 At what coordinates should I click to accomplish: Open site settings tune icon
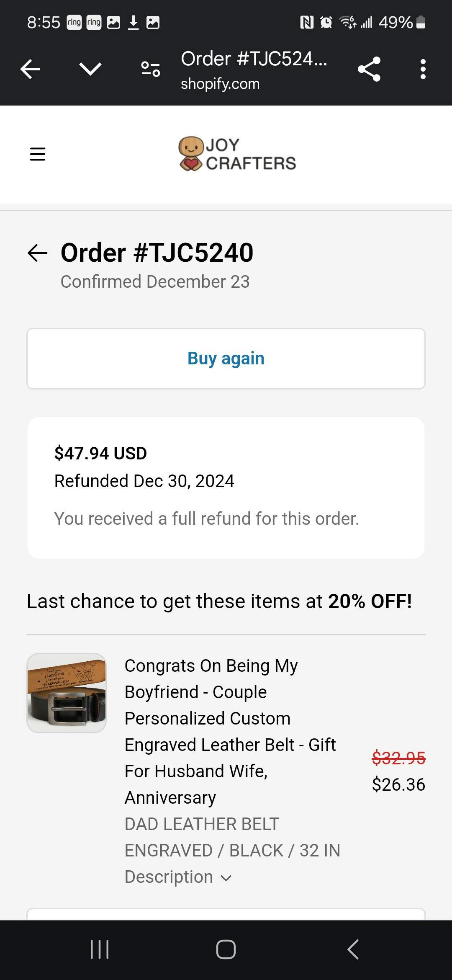pyautogui.click(x=151, y=69)
